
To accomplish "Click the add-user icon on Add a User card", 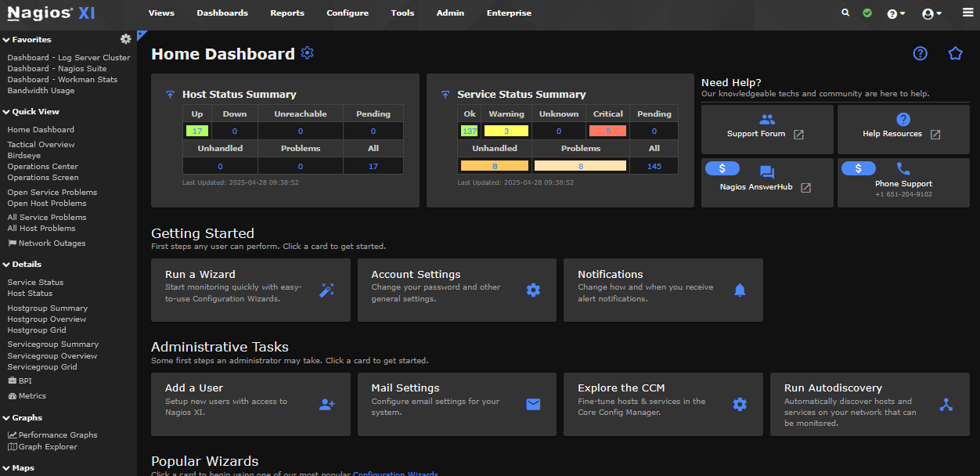I will pos(326,404).
